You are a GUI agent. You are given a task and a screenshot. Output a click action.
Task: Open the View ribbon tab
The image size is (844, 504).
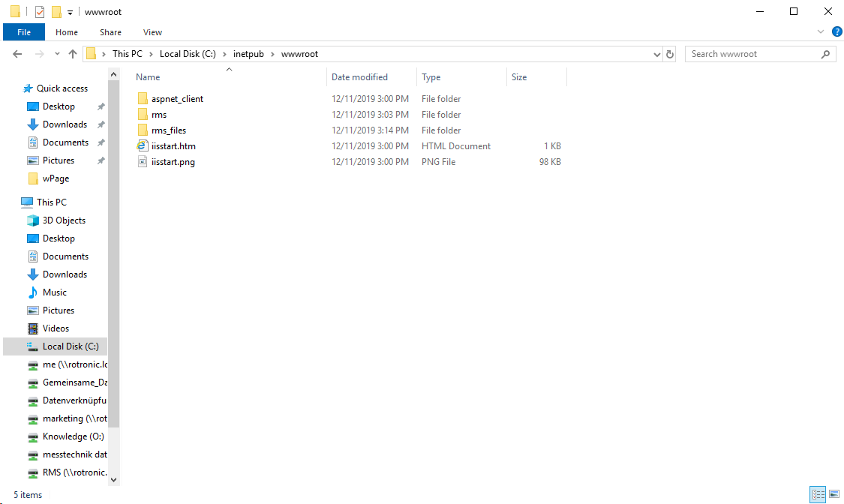click(152, 32)
